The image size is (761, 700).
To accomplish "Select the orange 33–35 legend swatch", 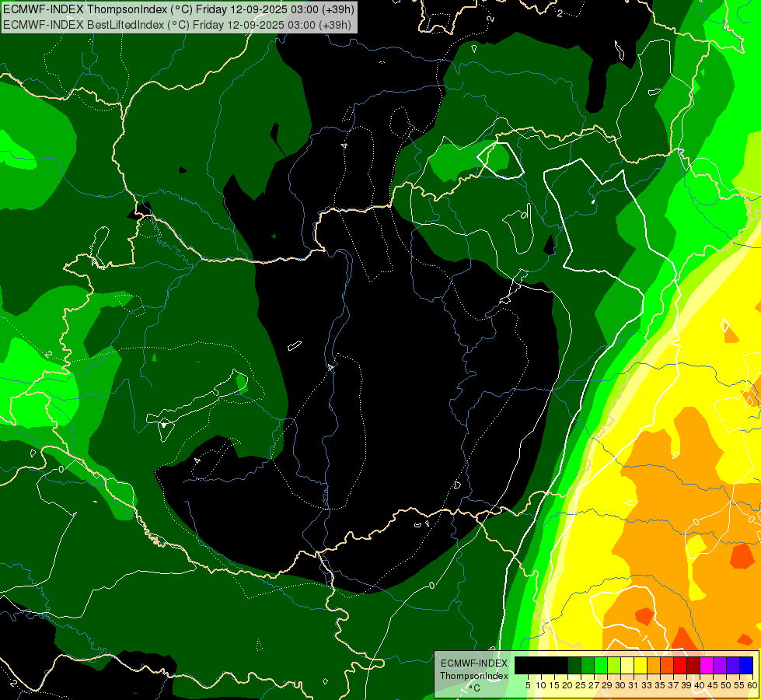I will [x=654, y=665].
